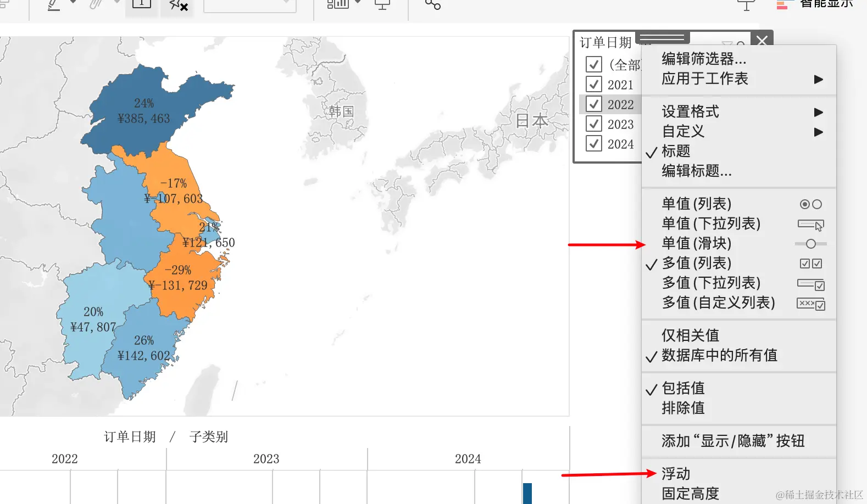Click icon beside 多值(下拉列表)

coord(811,284)
